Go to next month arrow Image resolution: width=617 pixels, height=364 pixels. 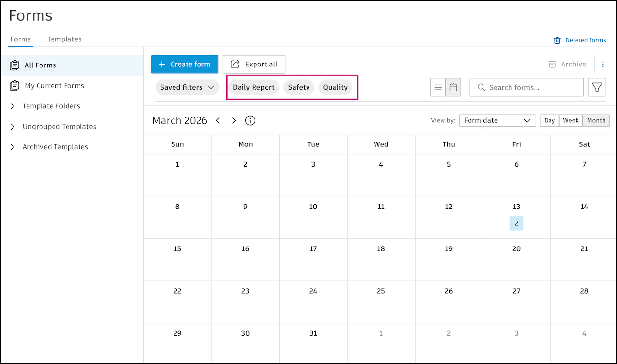click(x=234, y=120)
